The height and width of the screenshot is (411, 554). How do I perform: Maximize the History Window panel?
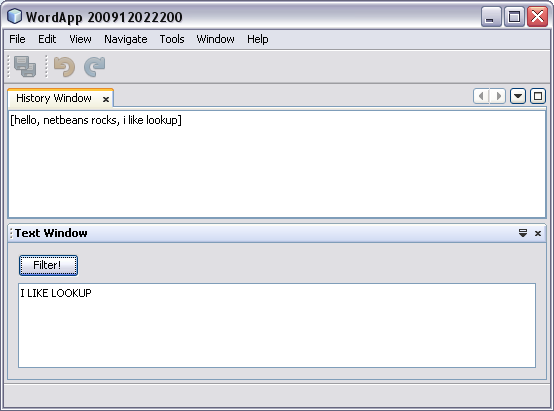click(538, 96)
